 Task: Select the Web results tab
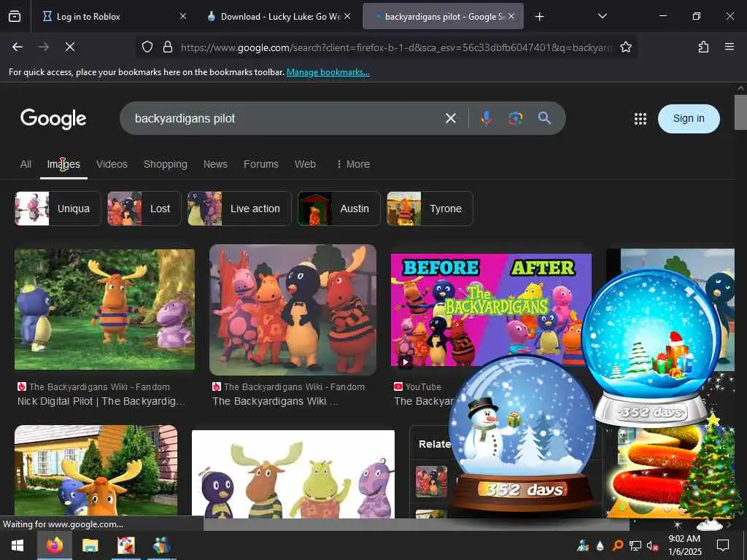point(305,164)
